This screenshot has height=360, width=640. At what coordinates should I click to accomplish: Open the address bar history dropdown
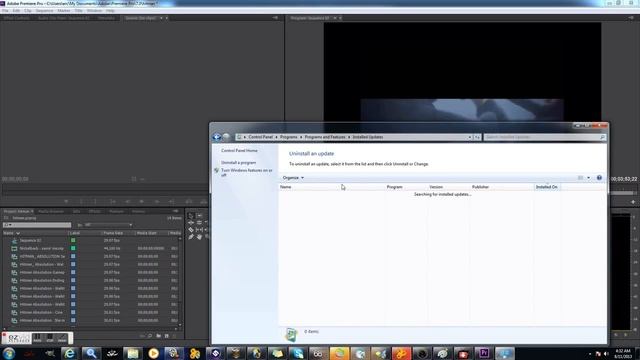coord(470,137)
